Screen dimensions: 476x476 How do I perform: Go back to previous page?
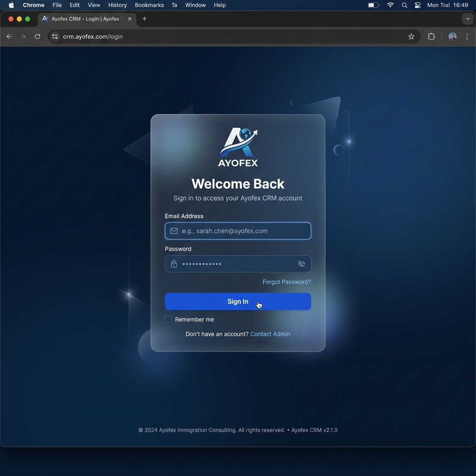coord(9,37)
